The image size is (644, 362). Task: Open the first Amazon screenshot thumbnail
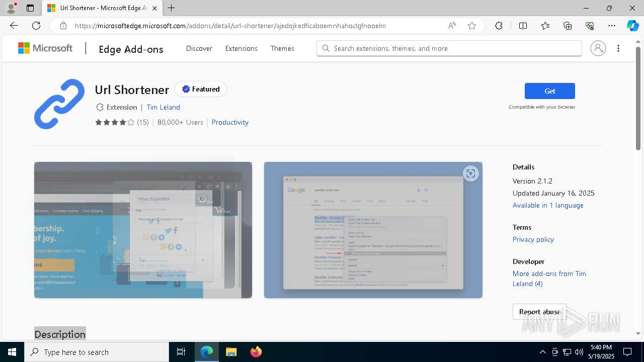(143, 230)
